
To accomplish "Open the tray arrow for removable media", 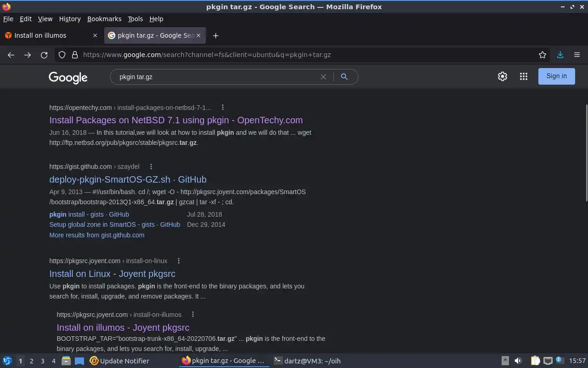I will coord(505,361).
